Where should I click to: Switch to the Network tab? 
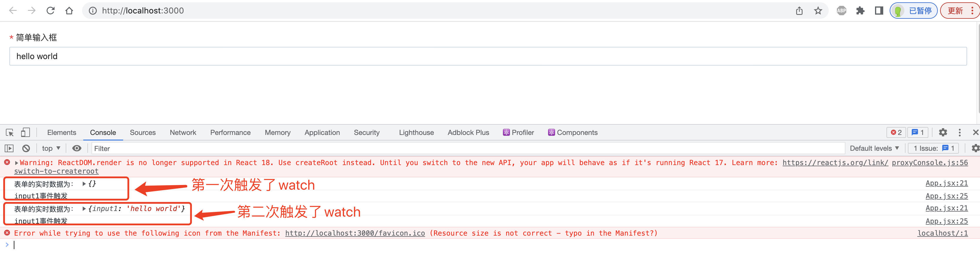coord(183,132)
